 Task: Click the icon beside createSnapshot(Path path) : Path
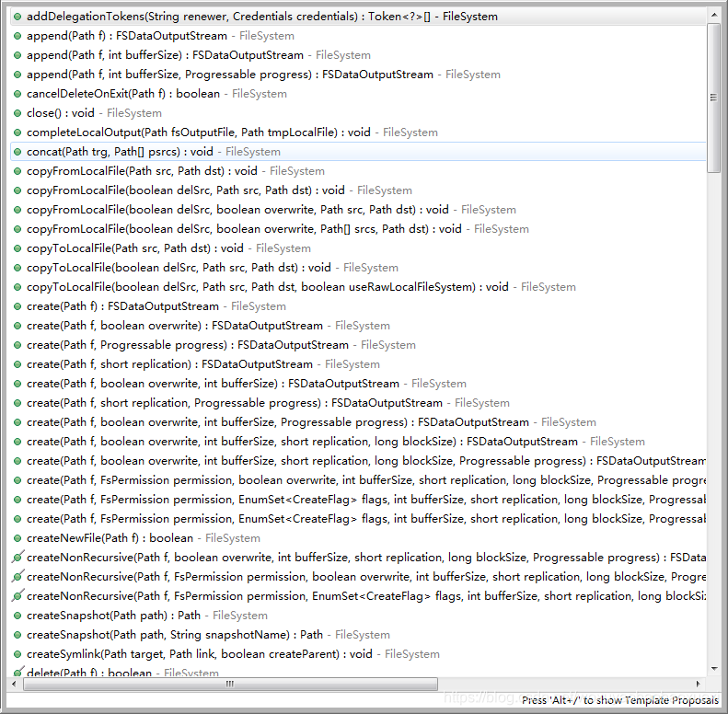(x=17, y=616)
